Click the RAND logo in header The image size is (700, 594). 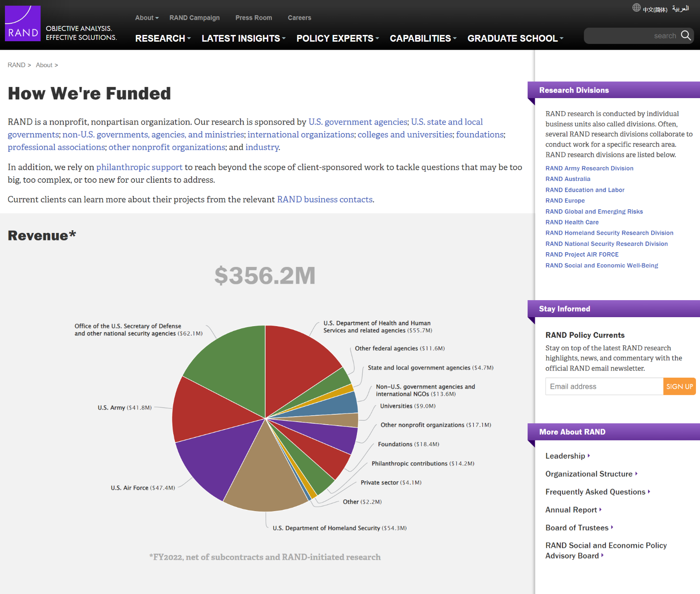click(x=23, y=23)
